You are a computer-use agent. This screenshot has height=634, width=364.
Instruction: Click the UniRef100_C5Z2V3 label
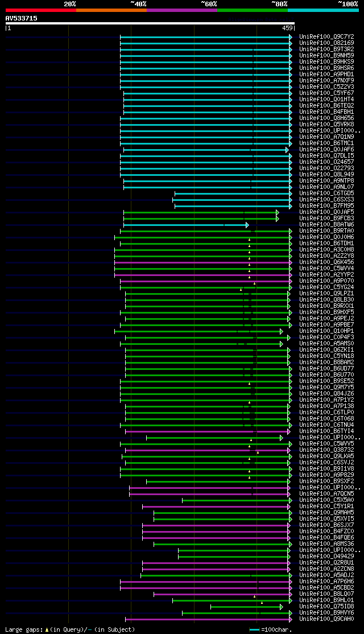click(327, 87)
